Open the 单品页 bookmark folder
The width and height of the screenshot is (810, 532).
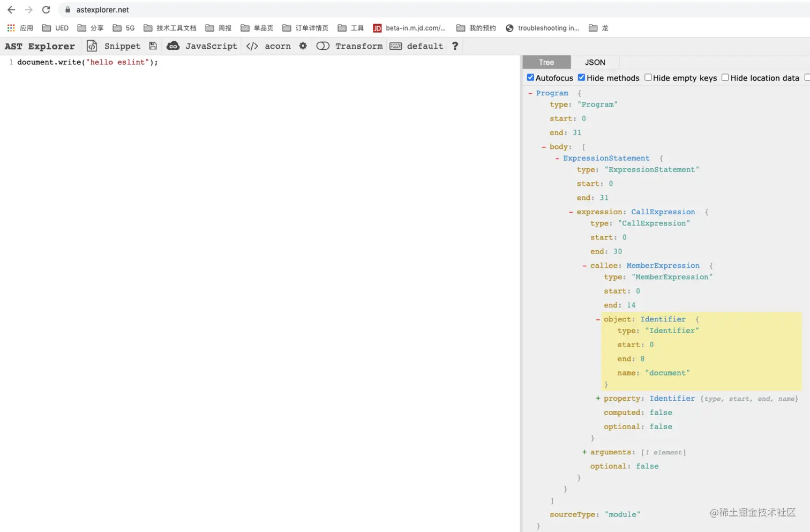click(x=257, y=28)
